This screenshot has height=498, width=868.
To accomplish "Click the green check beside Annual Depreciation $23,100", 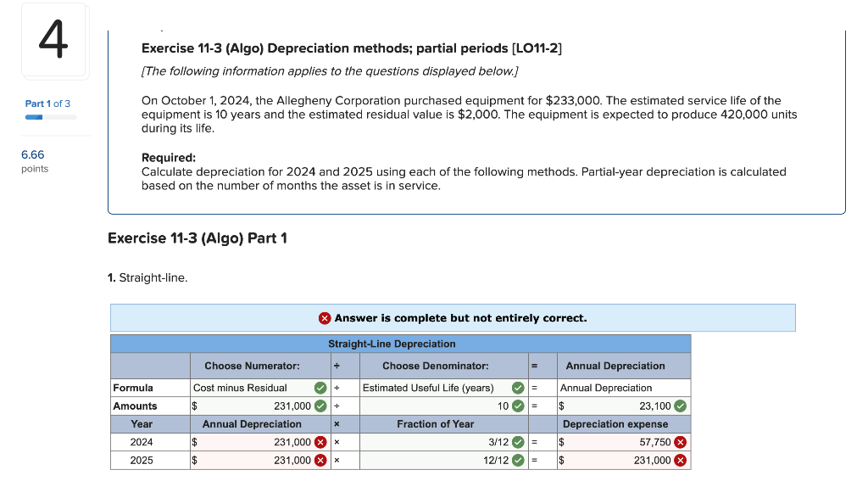I will tap(681, 406).
